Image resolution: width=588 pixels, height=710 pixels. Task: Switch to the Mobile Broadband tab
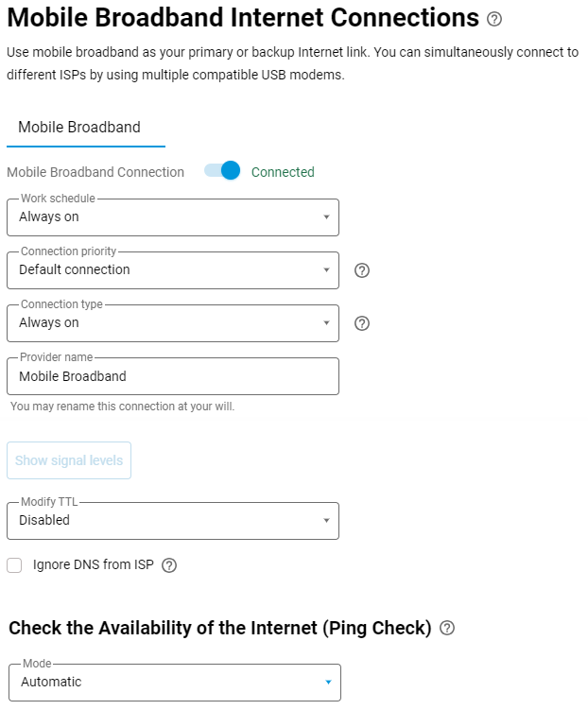pyautogui.click(x=79, y=128)
